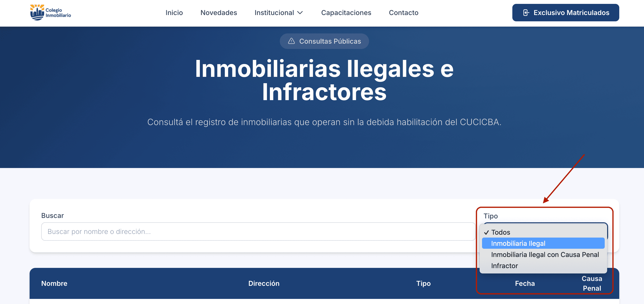
Task: Click the Tipo filter label
Action: (x=491, y=216)
